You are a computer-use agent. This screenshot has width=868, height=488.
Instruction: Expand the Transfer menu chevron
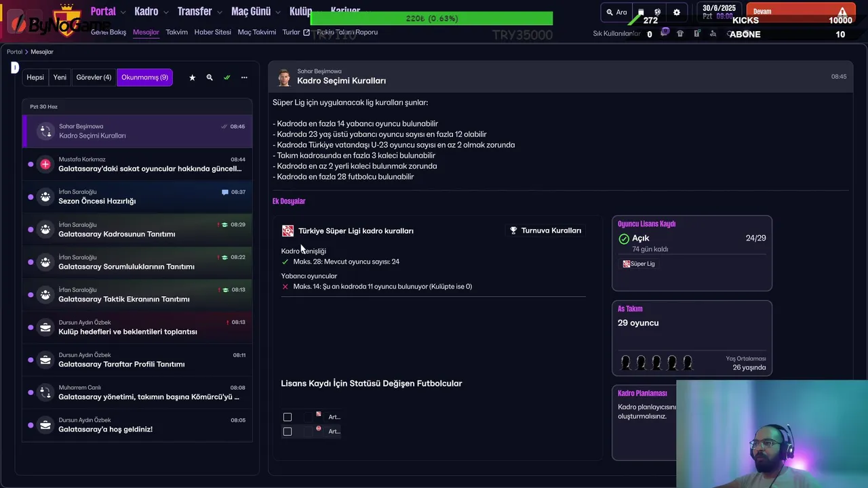tap(219, 12)
